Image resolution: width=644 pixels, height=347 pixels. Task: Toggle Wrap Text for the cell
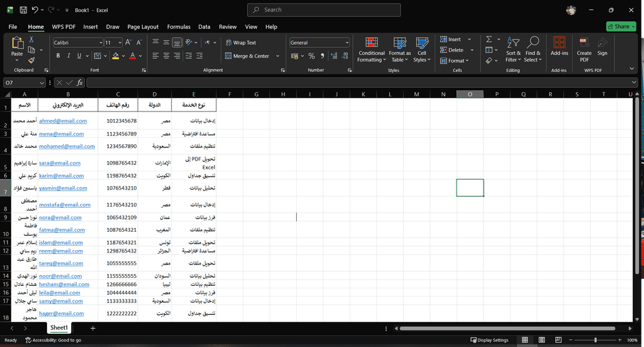240,43
